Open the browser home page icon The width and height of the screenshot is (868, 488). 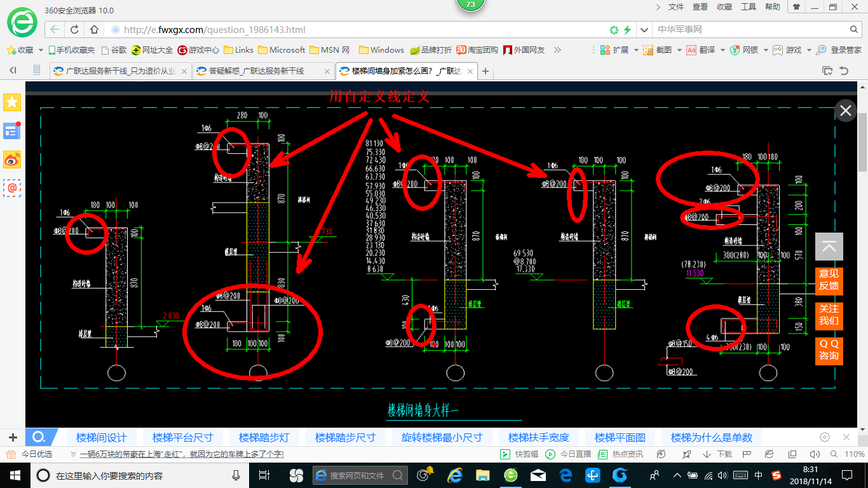(94, 29)
